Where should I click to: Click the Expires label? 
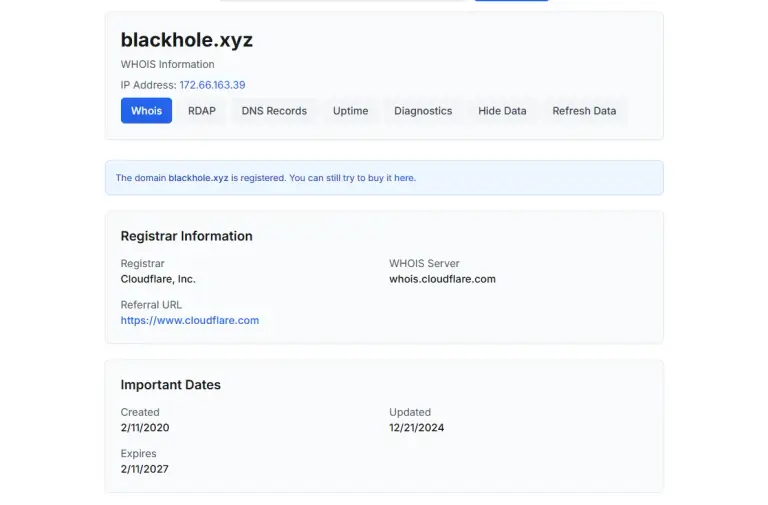click(x=139, y=454)
